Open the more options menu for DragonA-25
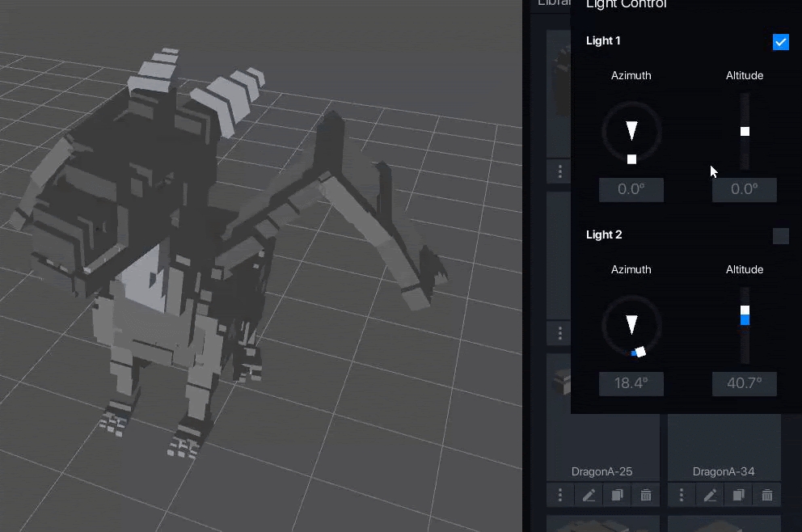 point(560,495)
